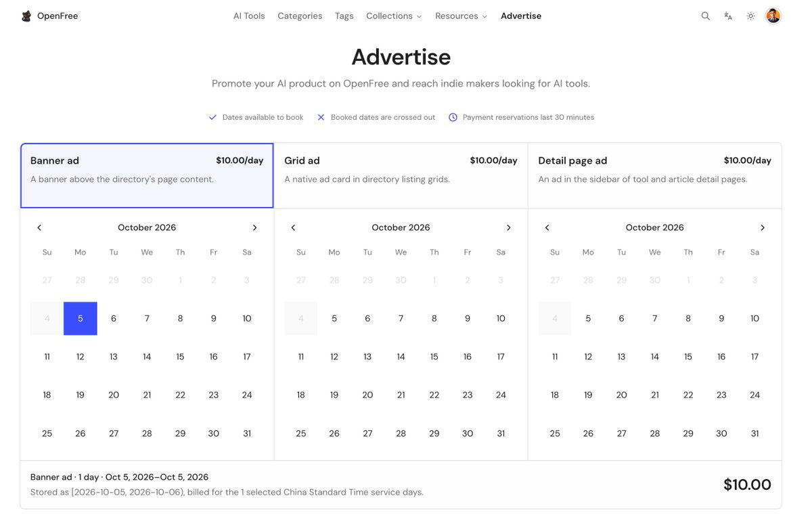The height and width of the screenshot is (523, 812).
Task: Click the Advertise page heading
Action: pos(401,57)
